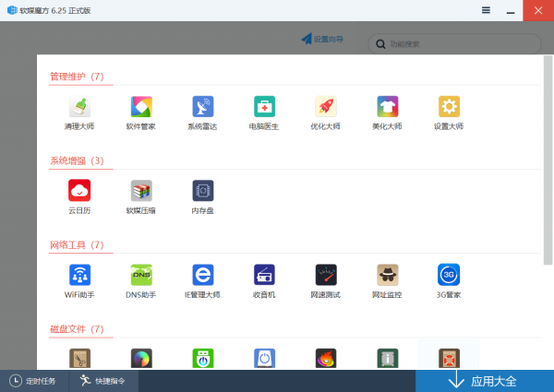
Task: Launch 3G管家 tool
Action: (x=449, y=275)
